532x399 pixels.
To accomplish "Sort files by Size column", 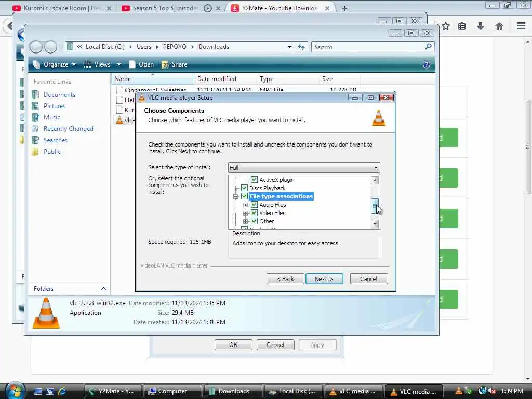I will point(340,79).
